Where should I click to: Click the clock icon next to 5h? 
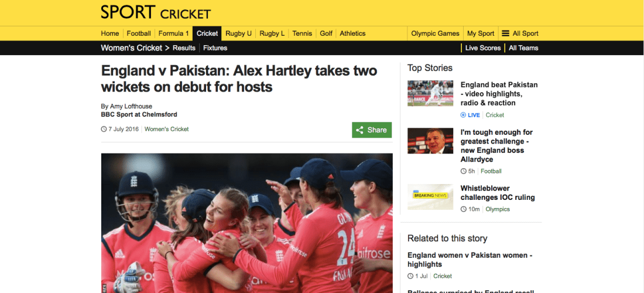463,171
